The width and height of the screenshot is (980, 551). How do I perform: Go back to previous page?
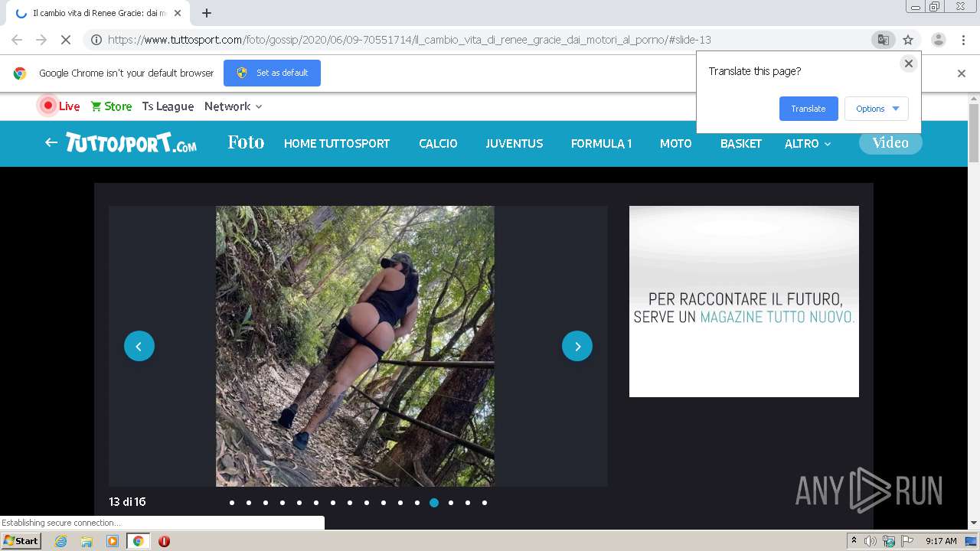(x=17, y=40)
